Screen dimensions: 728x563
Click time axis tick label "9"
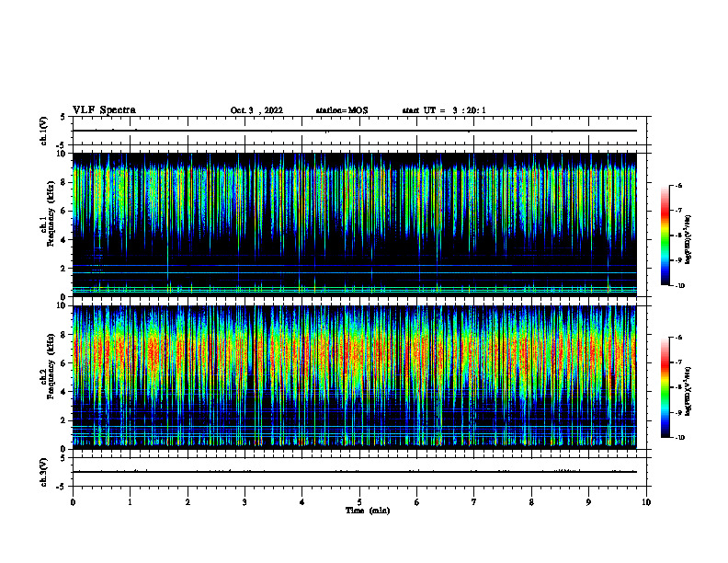(x=588, y=502)
